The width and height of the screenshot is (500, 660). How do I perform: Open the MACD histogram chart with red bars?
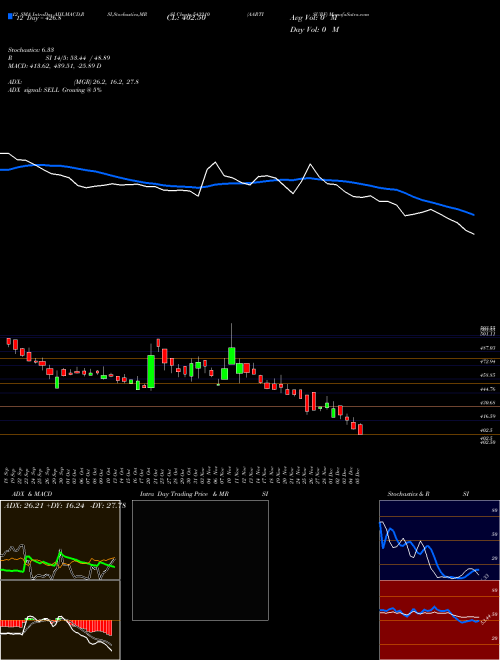(60, 620)
